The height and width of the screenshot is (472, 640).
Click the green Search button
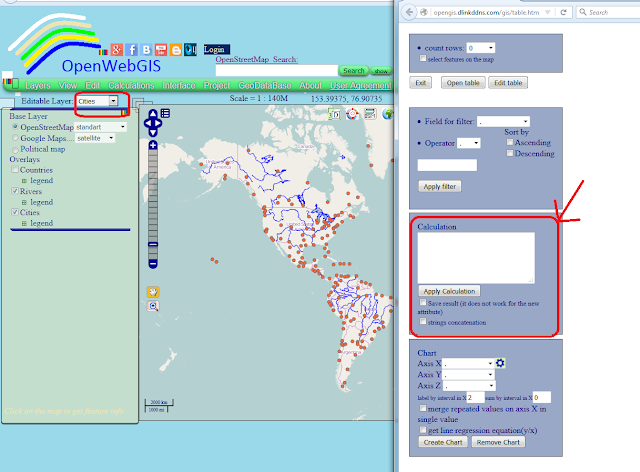pyautogui.click(x=353, y=71)
